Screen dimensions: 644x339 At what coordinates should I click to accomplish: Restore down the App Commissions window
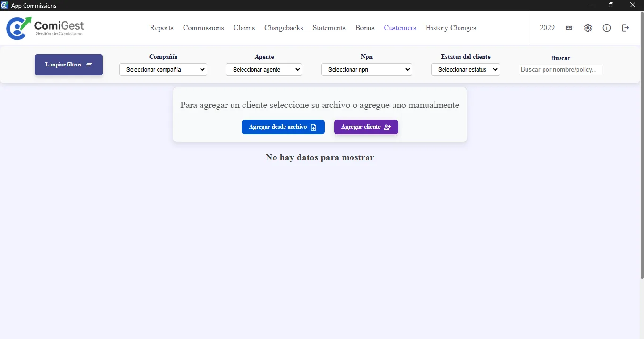coord(611,5)
